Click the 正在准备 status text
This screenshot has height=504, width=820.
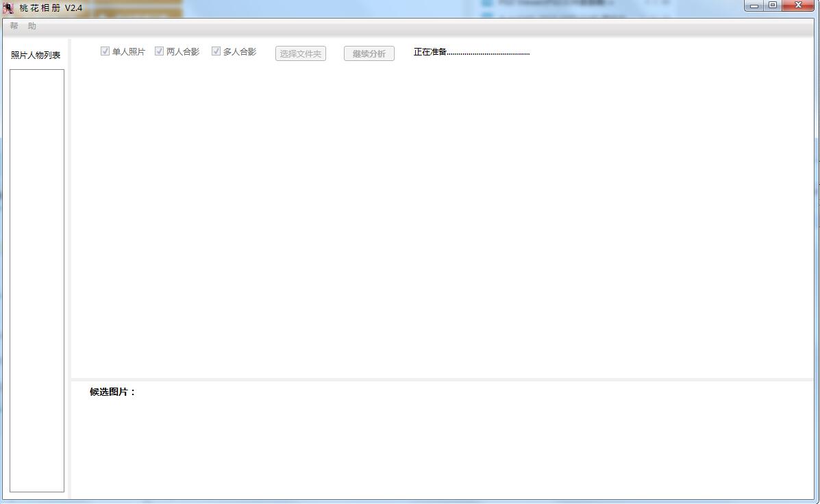pyautogui.click(x=430, y=52)
